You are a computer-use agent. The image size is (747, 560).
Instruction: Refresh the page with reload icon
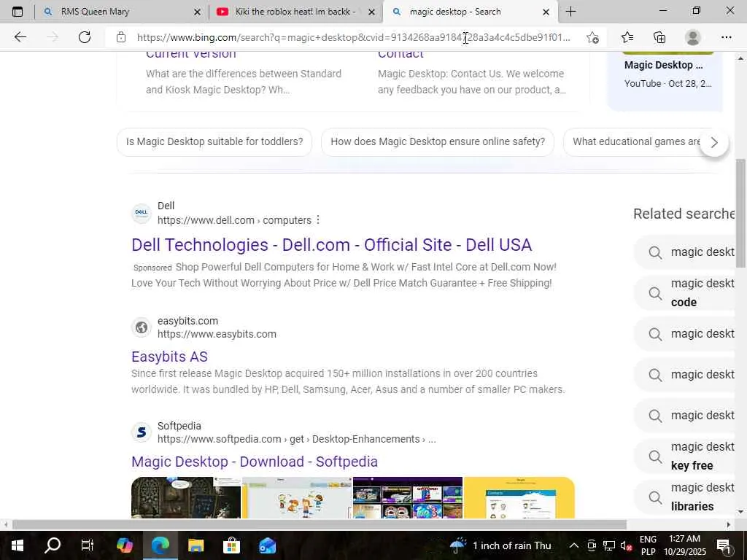click(85, 37)
